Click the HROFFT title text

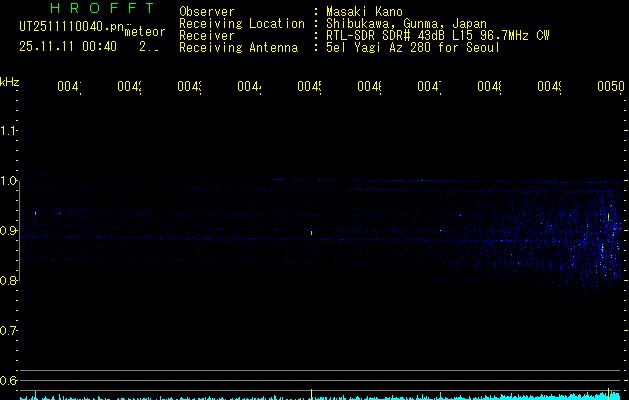pos(96,9)
